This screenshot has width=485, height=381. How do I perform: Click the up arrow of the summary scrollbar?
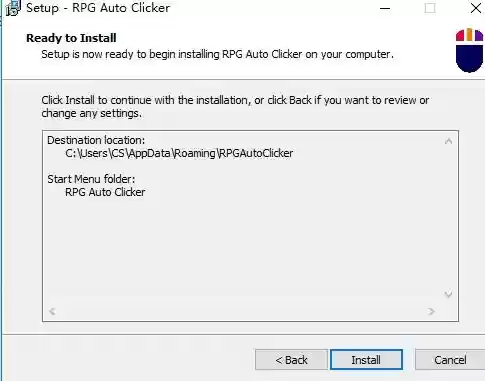click(448, 141)
